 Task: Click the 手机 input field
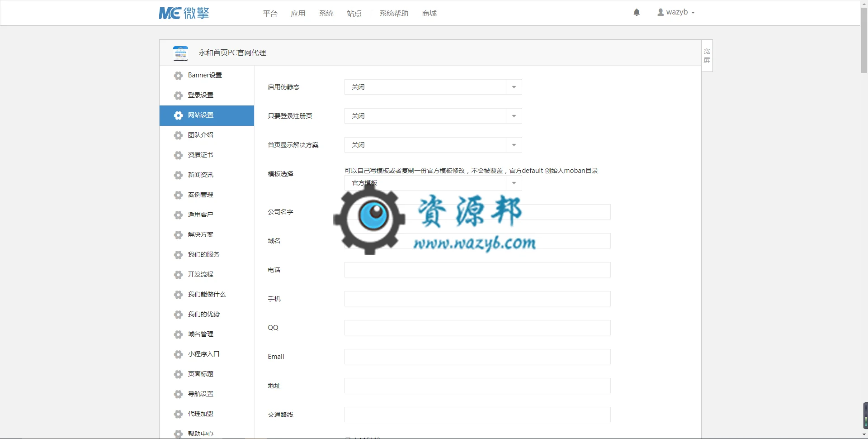coord(477,299)
